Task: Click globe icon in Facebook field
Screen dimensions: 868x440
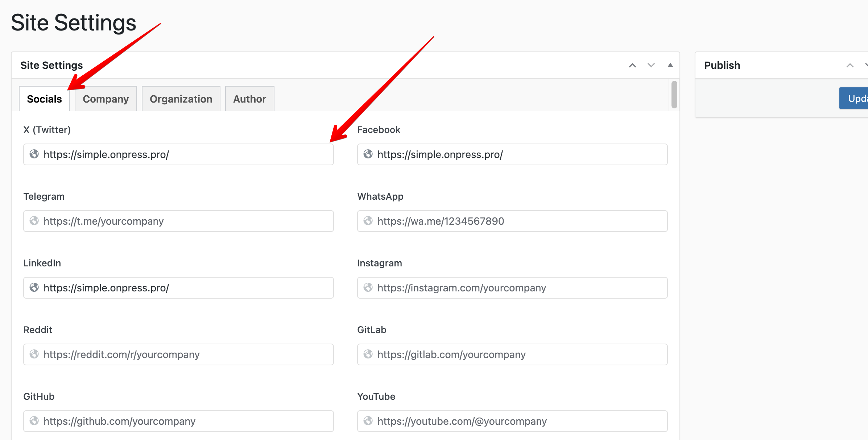Action: [x=368, y=154]
